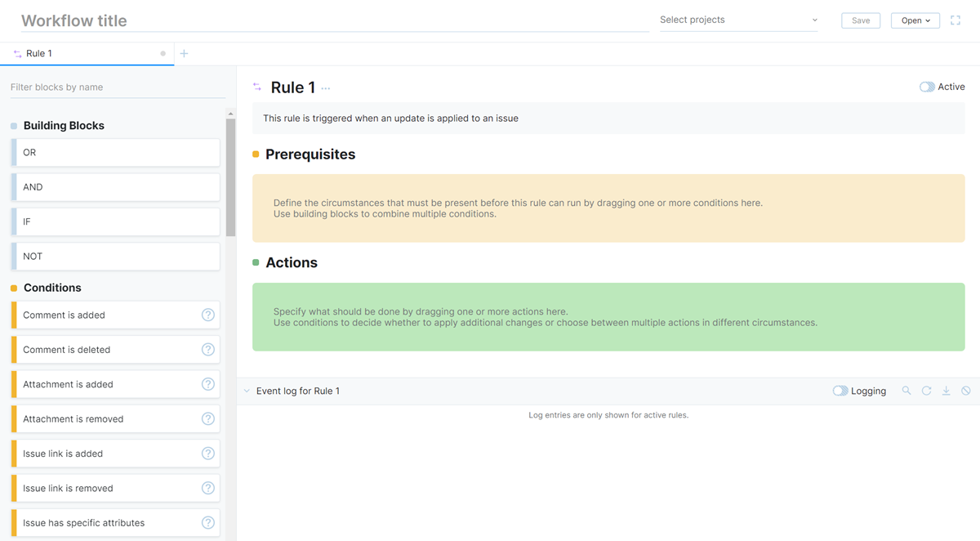
Task: Open help for Comment is added condition
Action: 207,315
